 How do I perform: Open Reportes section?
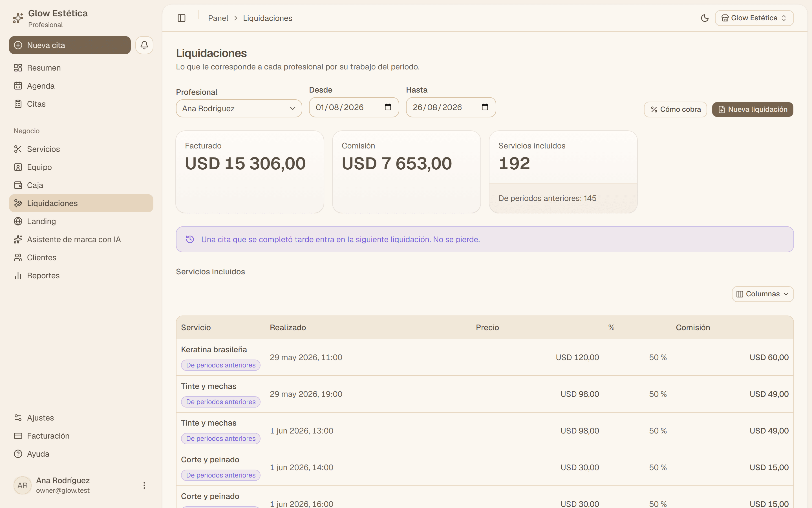coord(81,275)
